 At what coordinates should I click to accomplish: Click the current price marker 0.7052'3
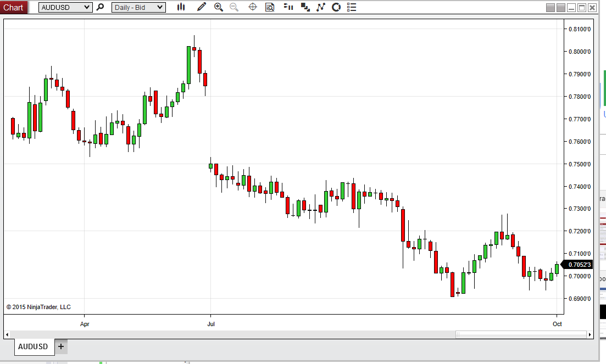[578, 265]
